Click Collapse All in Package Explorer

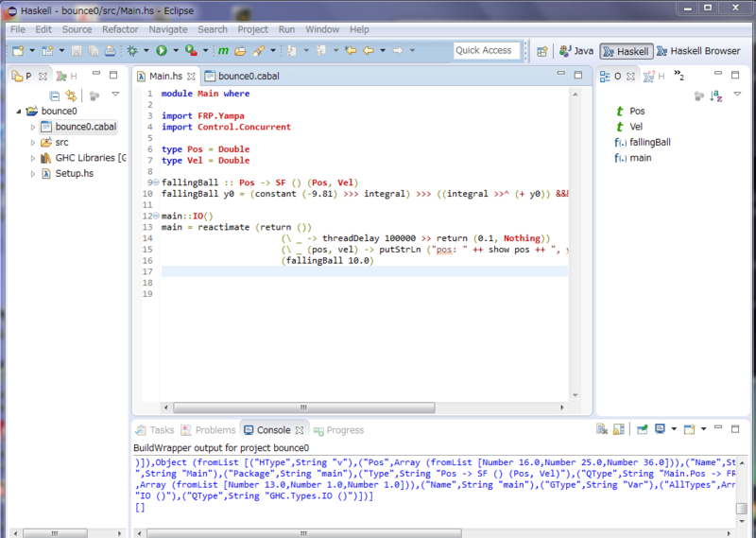click(55, 95)
